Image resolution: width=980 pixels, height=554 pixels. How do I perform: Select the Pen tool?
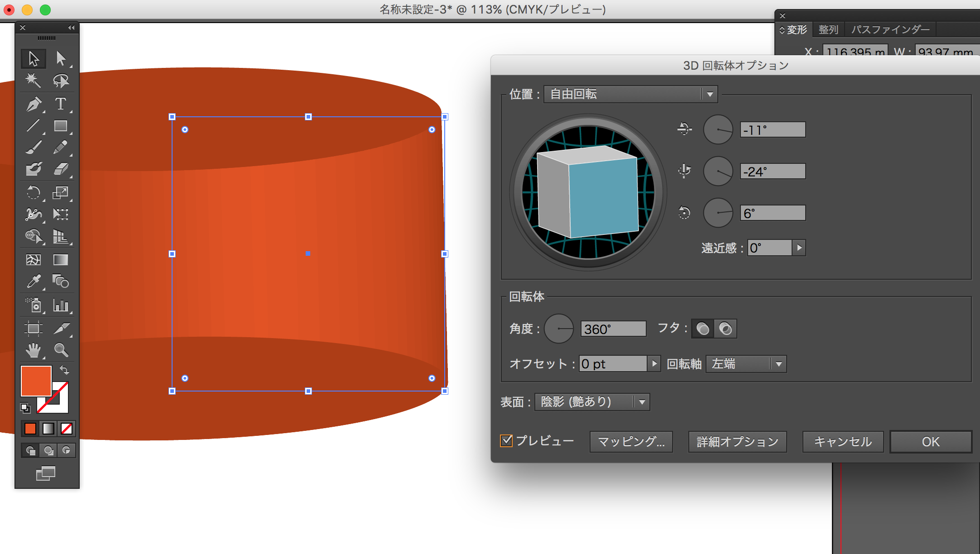click(x=34, y=104)
